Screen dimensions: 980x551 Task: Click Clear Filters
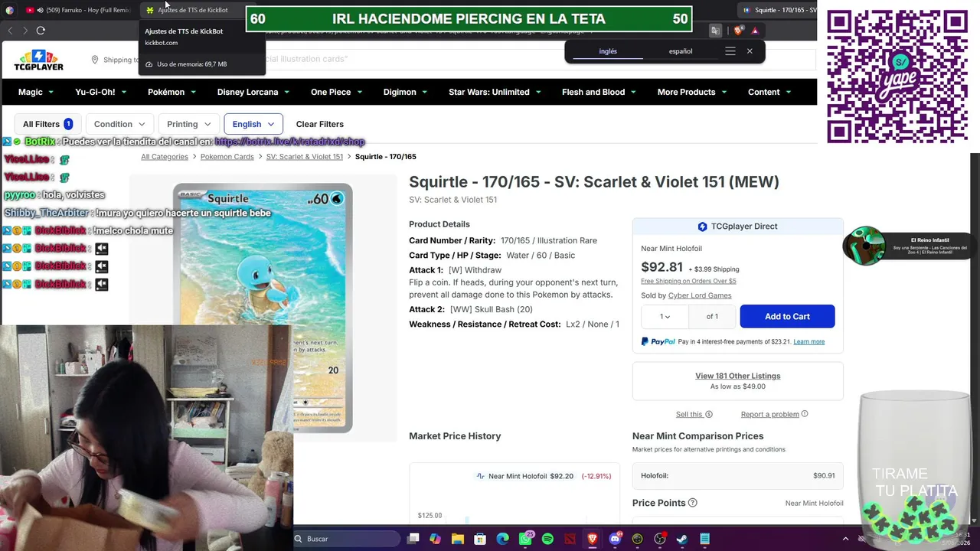(x=320, y=124)
